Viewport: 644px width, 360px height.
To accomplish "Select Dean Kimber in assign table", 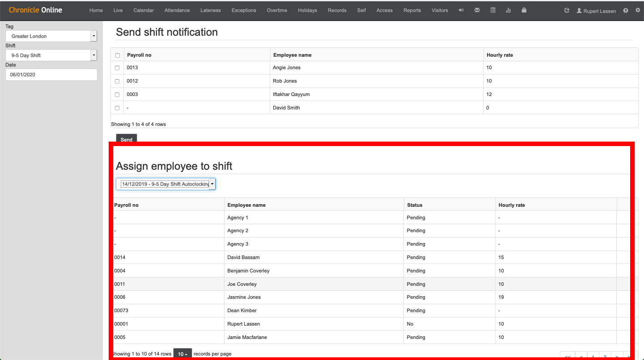I will (374, 311).
